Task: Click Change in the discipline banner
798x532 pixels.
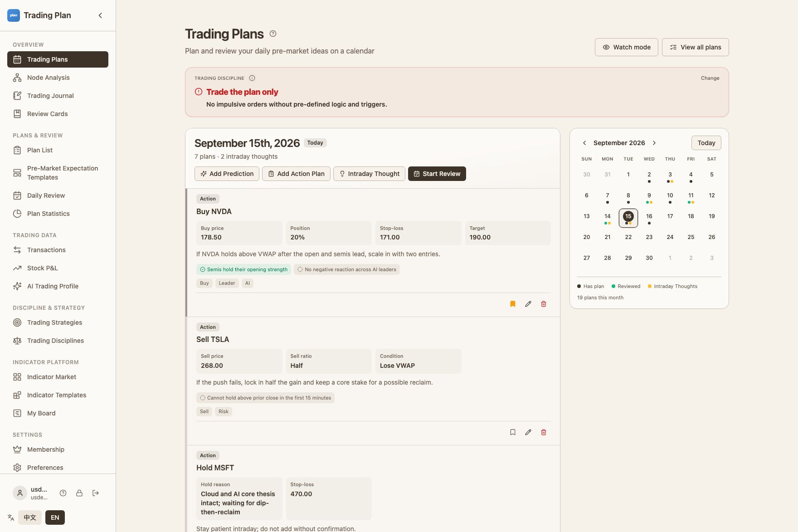Action: pos(710,78)
